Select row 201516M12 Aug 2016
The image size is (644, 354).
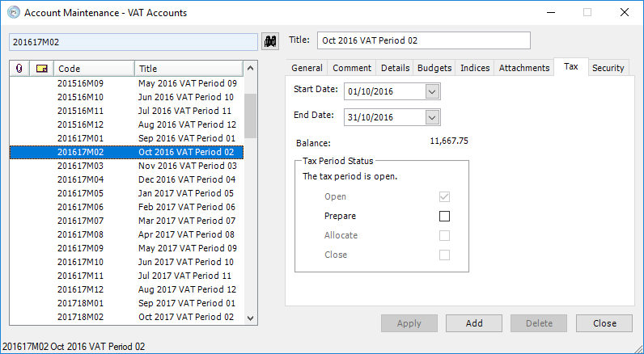tap(126, 124)
